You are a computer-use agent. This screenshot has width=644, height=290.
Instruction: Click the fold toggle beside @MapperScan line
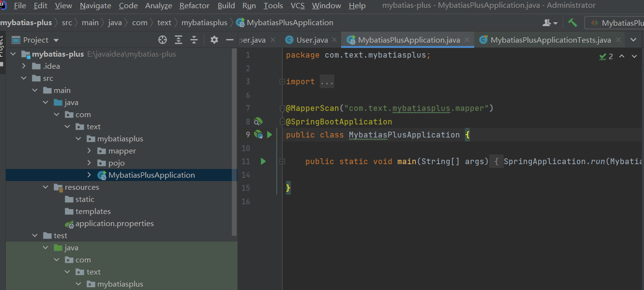[282, 108]
